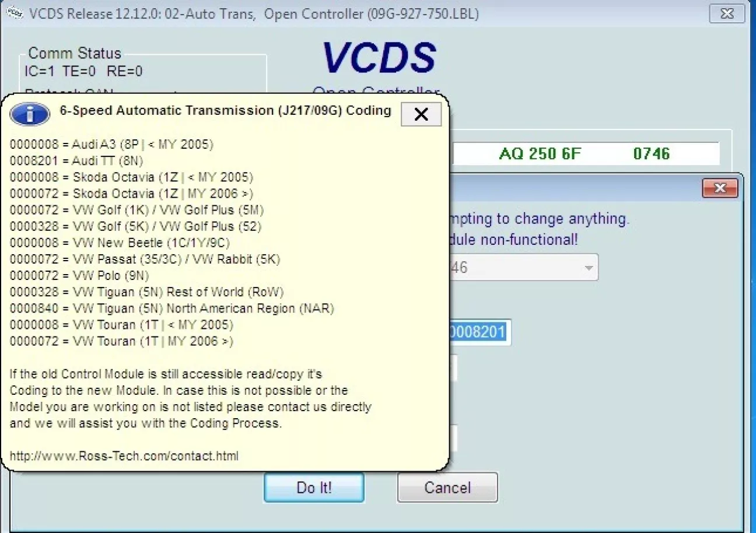This screenshot has width=756, height=533.
Task: Click the Do It! button
Action: (314, 488)
